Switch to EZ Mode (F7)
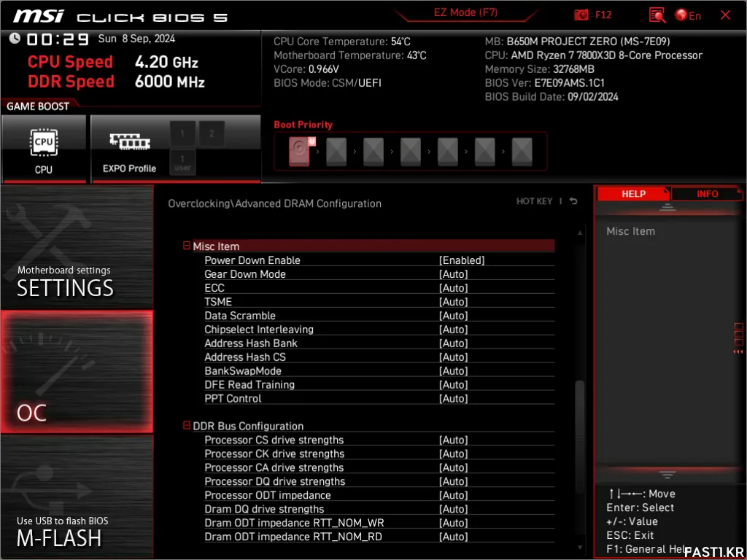747x560 pixels. click(x=465, y=13)
